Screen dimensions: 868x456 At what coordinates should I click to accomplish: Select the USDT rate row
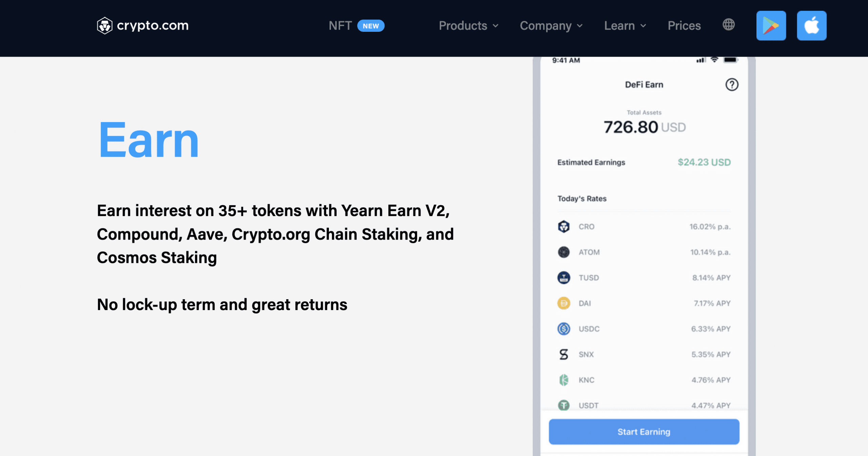[x=644, y=405]
